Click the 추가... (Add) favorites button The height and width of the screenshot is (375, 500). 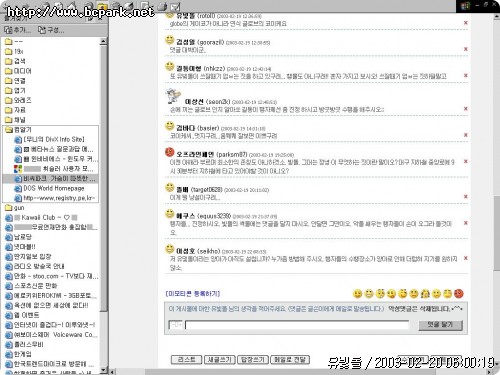coord(17,30)
